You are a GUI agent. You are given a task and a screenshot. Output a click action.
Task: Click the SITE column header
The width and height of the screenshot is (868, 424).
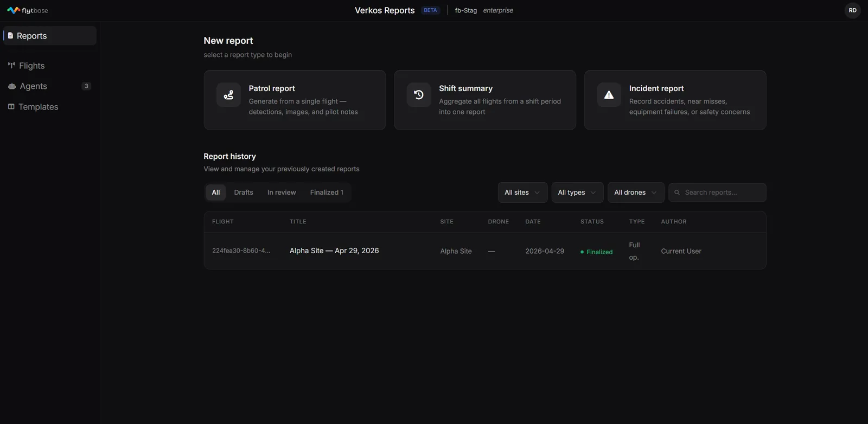(447, 222)
